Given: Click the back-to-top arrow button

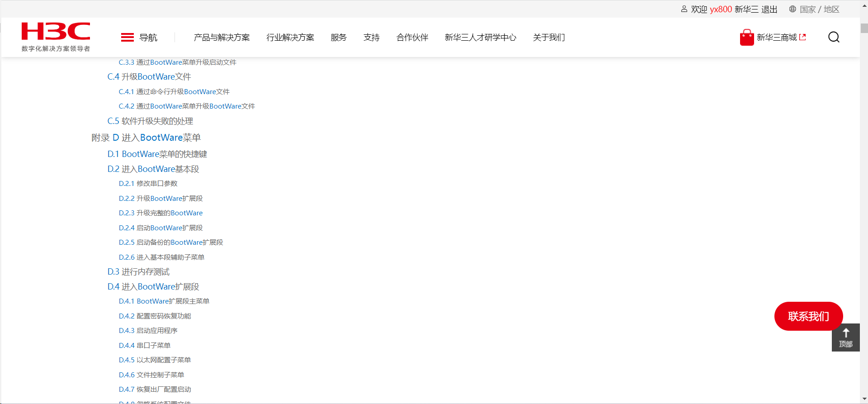Looking at the screenshot, I should click(x=846, y=337).
